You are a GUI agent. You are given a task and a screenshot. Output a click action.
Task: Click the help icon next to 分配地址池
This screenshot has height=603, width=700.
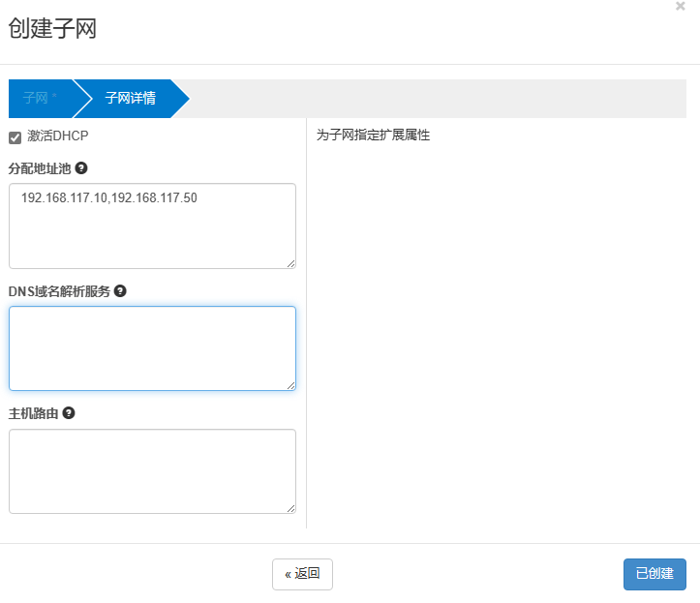[x=81, y=167]
